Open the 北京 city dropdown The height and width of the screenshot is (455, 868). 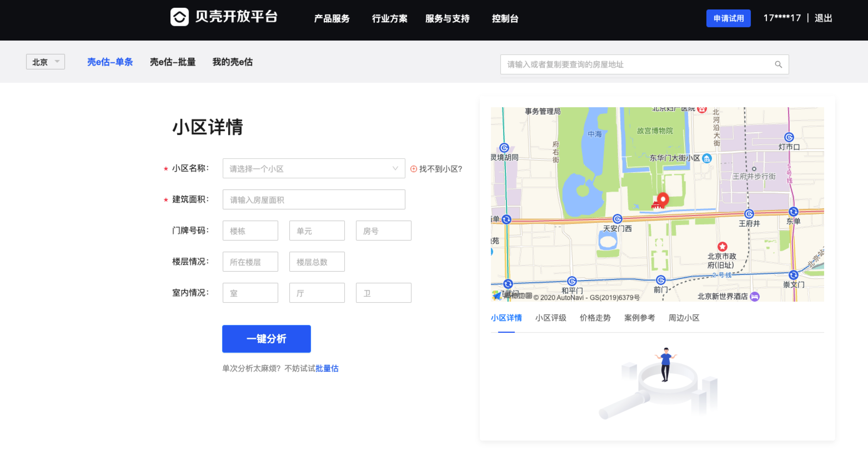point(46,62)
